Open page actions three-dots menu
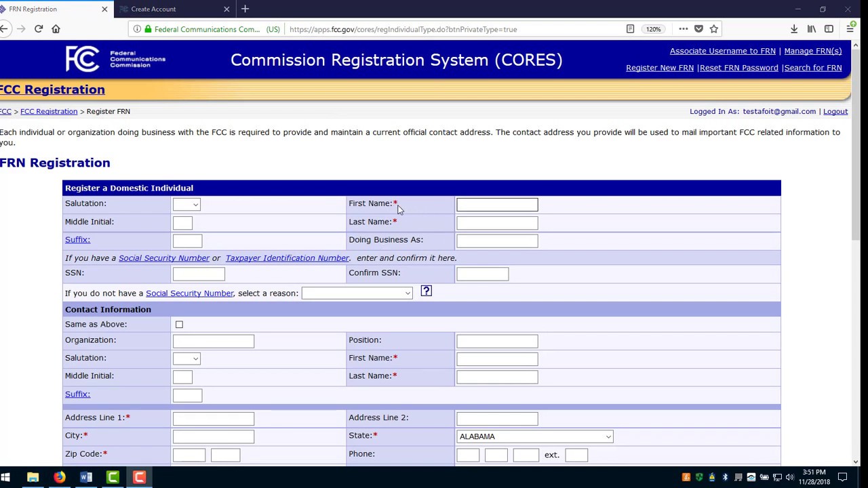The image size is (868, 488). click(x=683, y=29)
